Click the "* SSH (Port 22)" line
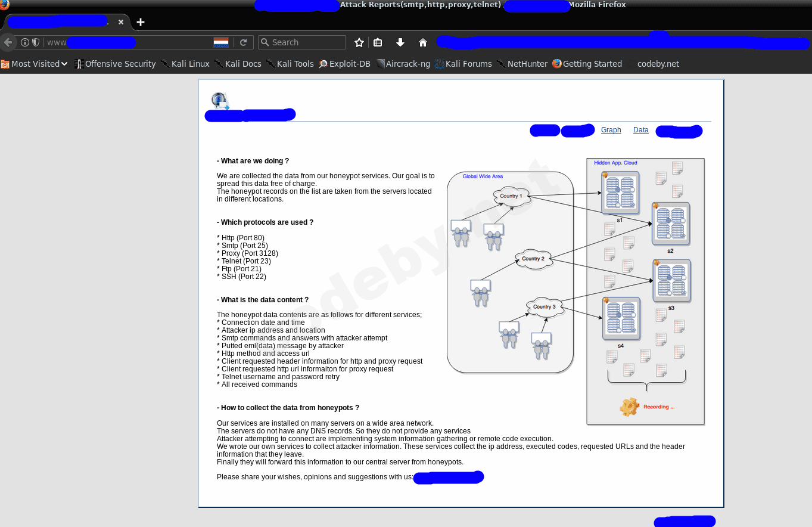 241,277
